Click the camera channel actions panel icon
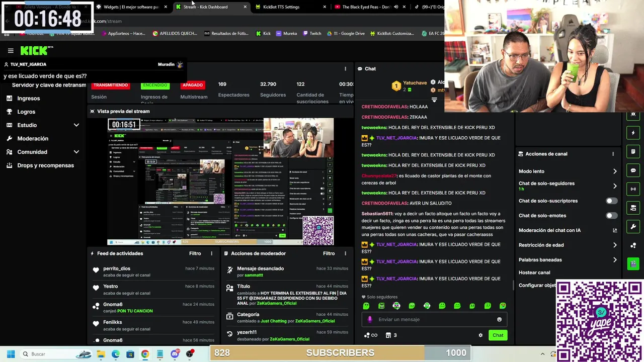The width and height of the screenshot is (644, 362). [633, 208]
